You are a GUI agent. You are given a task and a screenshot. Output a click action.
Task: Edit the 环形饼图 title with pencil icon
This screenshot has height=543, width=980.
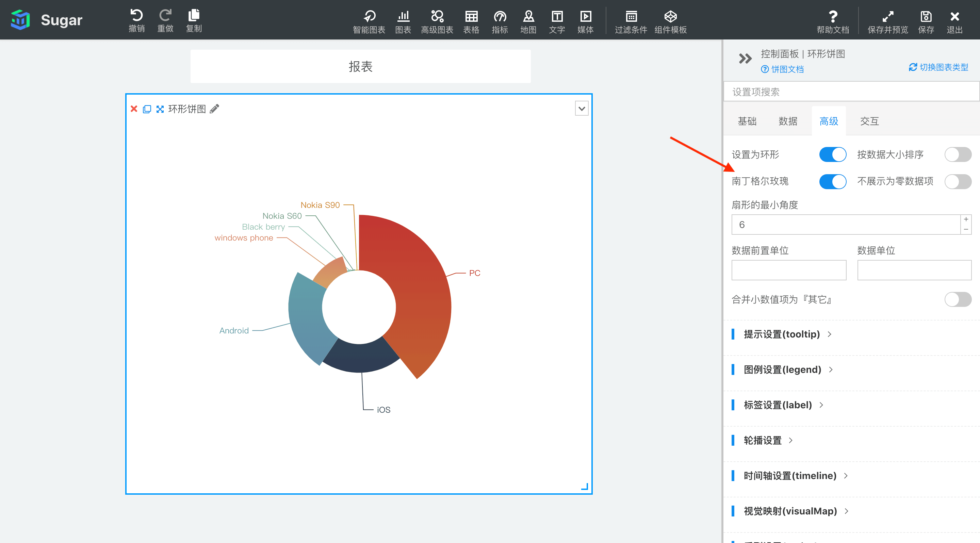click(x=215, y=109)
